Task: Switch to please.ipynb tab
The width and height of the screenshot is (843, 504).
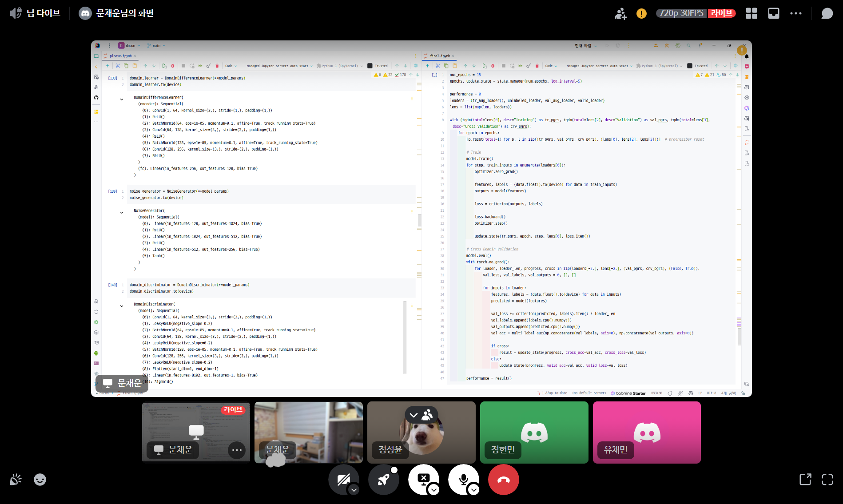Action: tap(120, 56)
